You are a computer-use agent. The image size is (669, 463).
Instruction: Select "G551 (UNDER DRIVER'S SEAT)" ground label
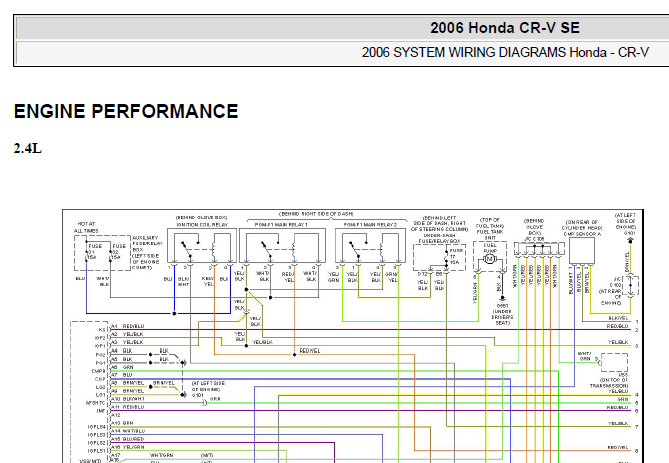click(502, 314)
